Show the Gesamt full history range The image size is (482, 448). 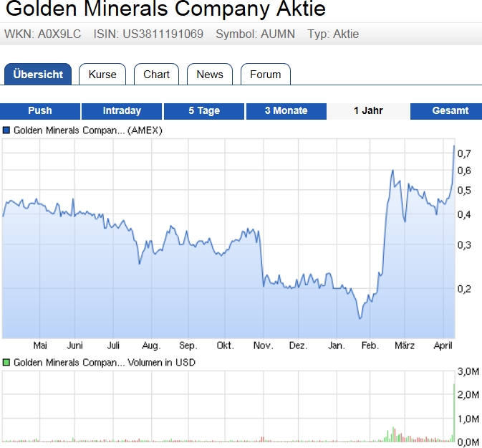click(x=450, y=111)
